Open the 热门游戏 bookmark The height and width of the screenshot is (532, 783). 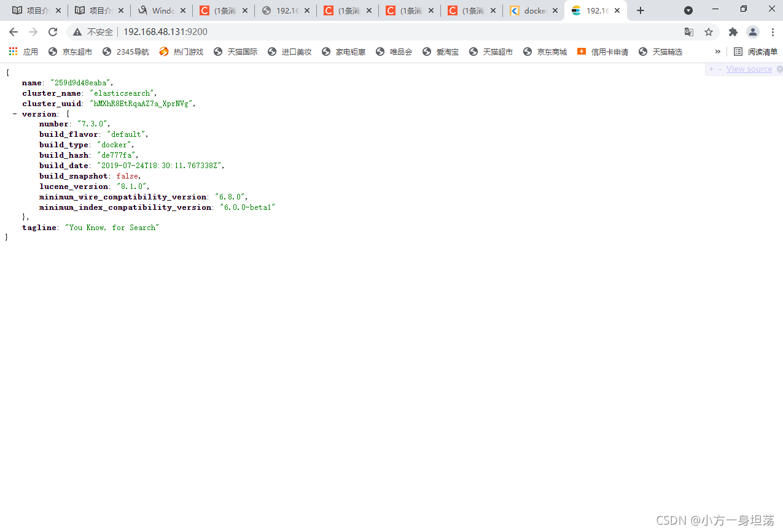[x=181, y=52]
